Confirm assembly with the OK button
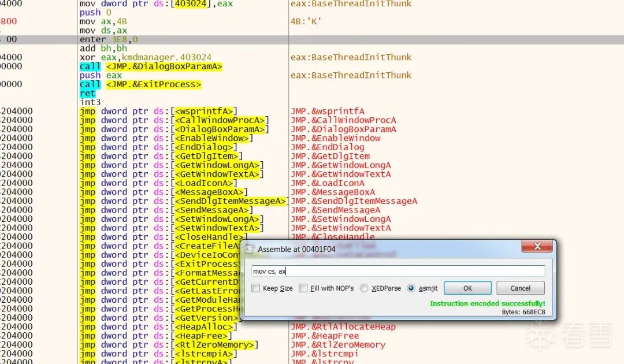 coord(467,288)
